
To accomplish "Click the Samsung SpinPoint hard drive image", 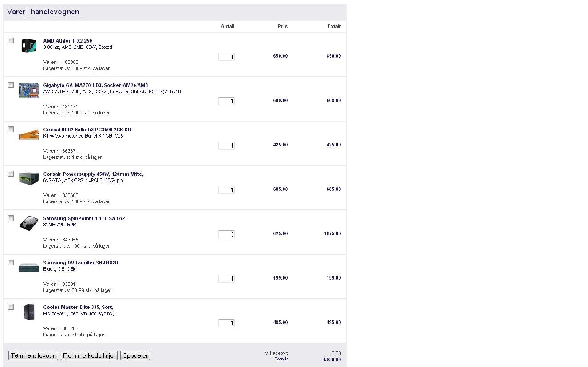I will tap(28, 223).
